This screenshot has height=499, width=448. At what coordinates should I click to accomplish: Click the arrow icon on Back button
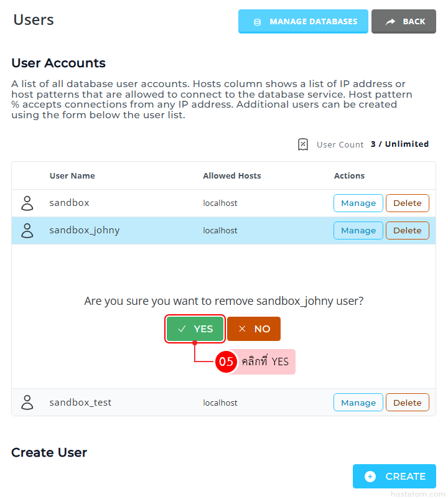click(x=390, y=22)
